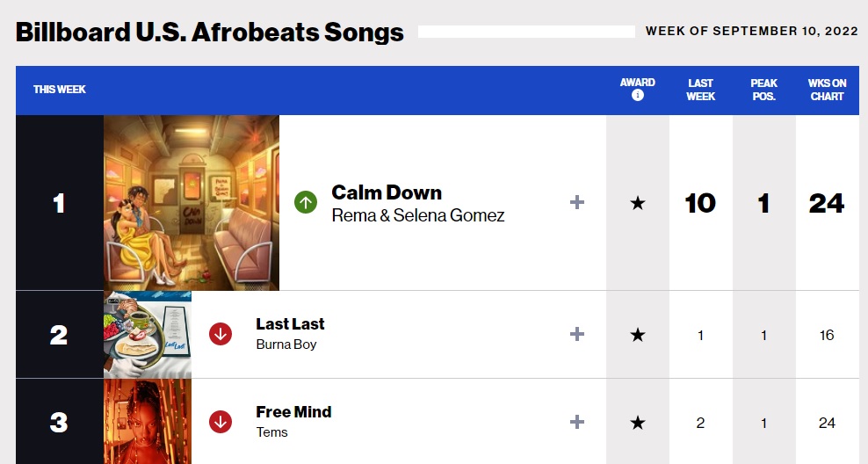868x464 pixels.
Task: Expand the Free Mind row details
Action: click(x=577, y=422)
